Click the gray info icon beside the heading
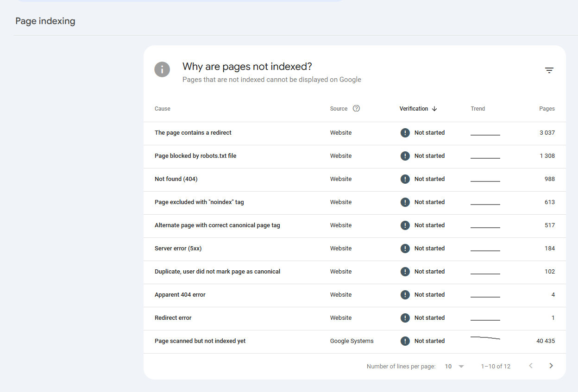The image size is (578, 392). point(162,69)
